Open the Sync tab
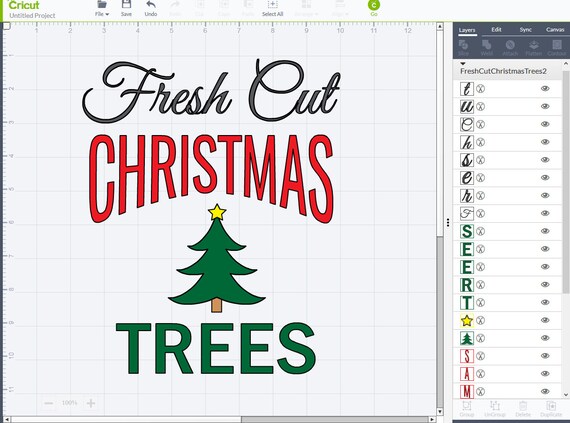 point(525,30)
